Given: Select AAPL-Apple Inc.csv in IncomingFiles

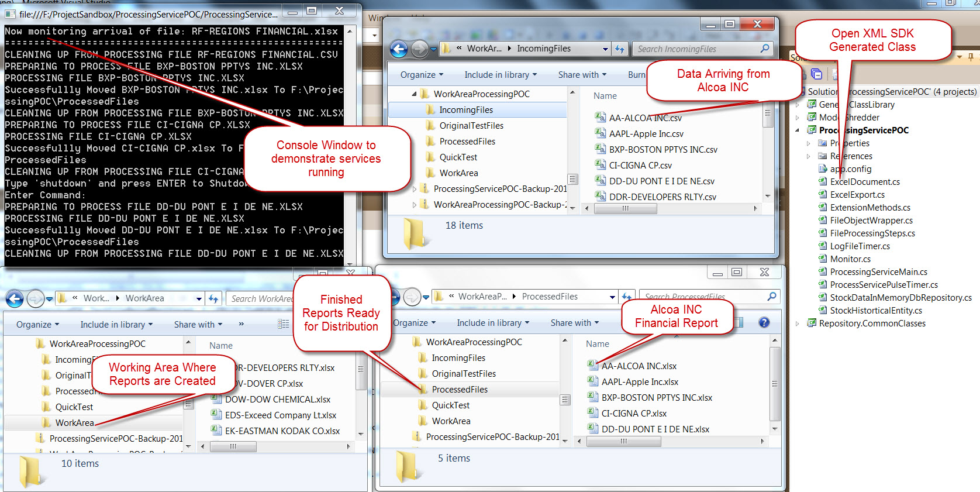Looking at the screenshot, I should click(x=646, y=134).
